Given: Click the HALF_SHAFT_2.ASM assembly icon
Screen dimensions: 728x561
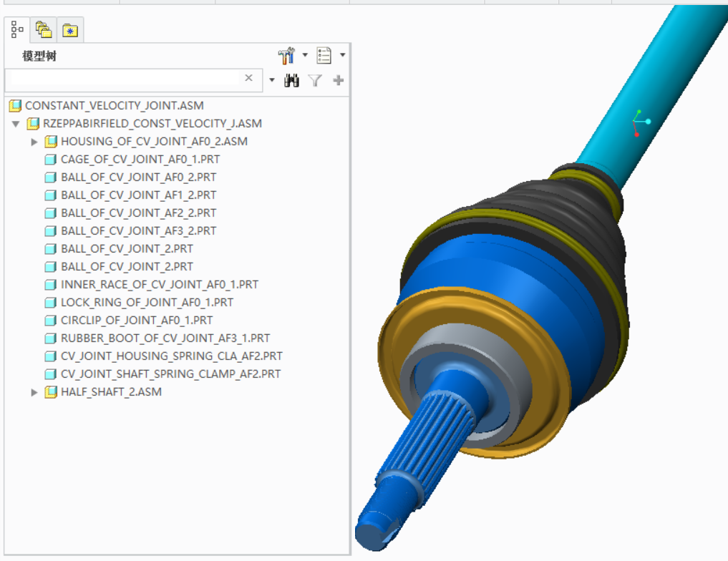Looking at the screenshot, I should (x=51, y=392).
